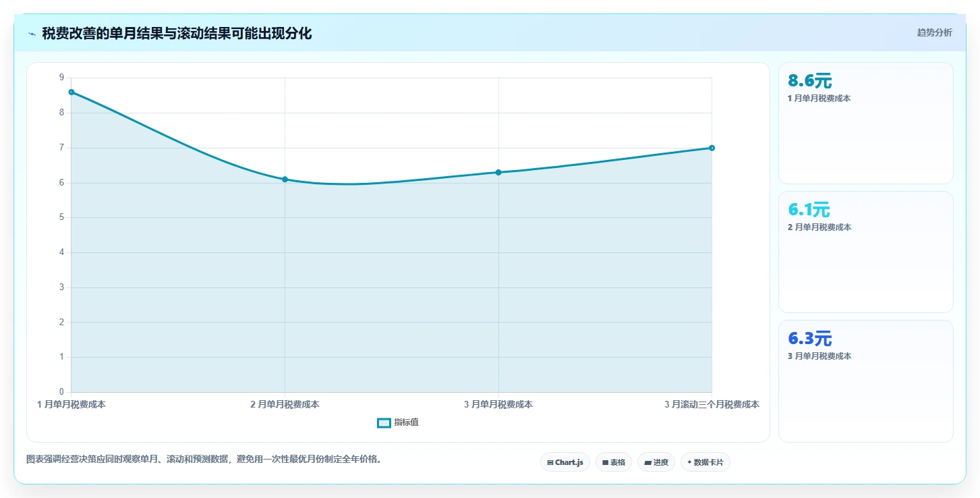
Task: Click axis label 1 月单月税费成本
Action: tap(71, 404)
